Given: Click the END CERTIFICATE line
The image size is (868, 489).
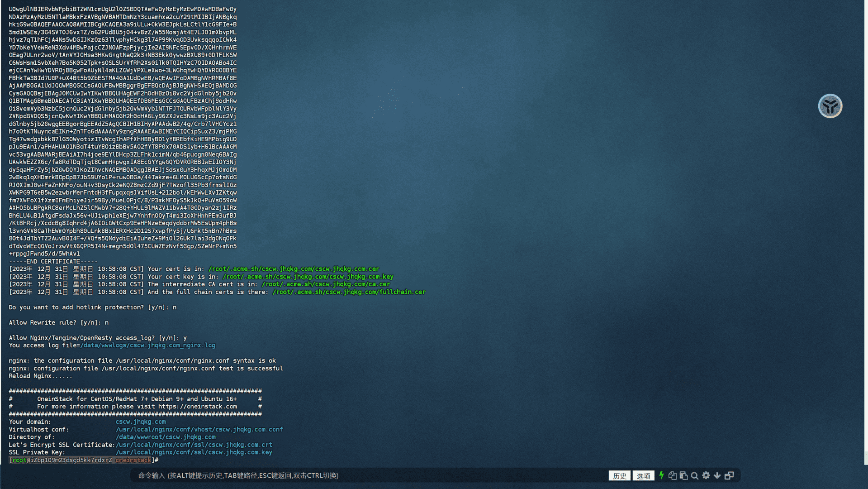Looking at the screenshot, I should [x=53, y=261].
